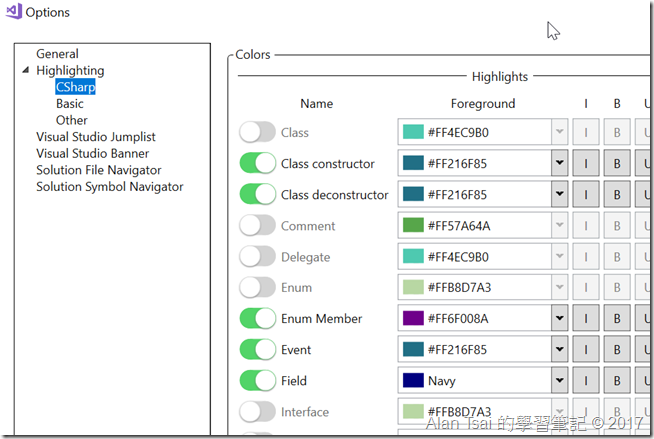Image resolution: width=654 pixels, height=439 pixels.
Task: Open Visual Studio Jumplist options
Action: point(96,137)
